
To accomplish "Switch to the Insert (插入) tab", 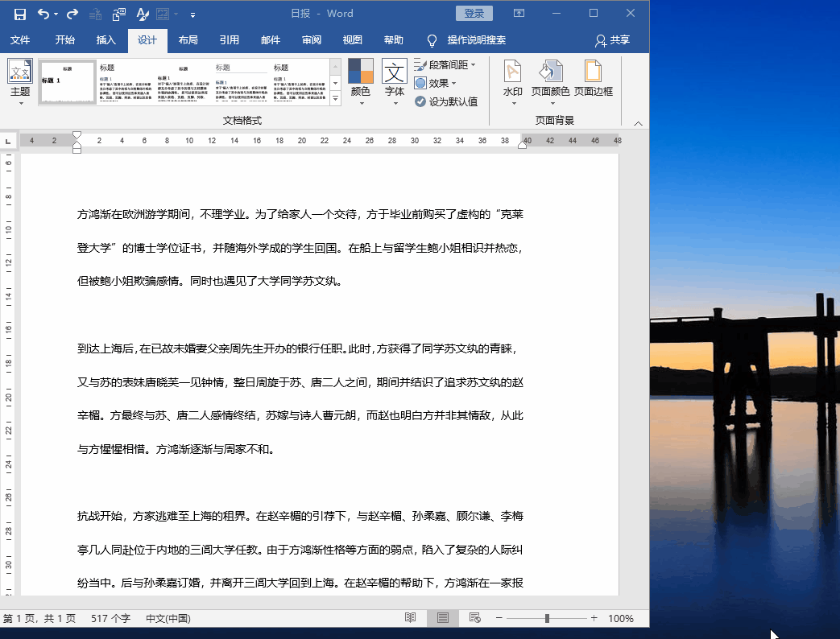I will point(106,40).
